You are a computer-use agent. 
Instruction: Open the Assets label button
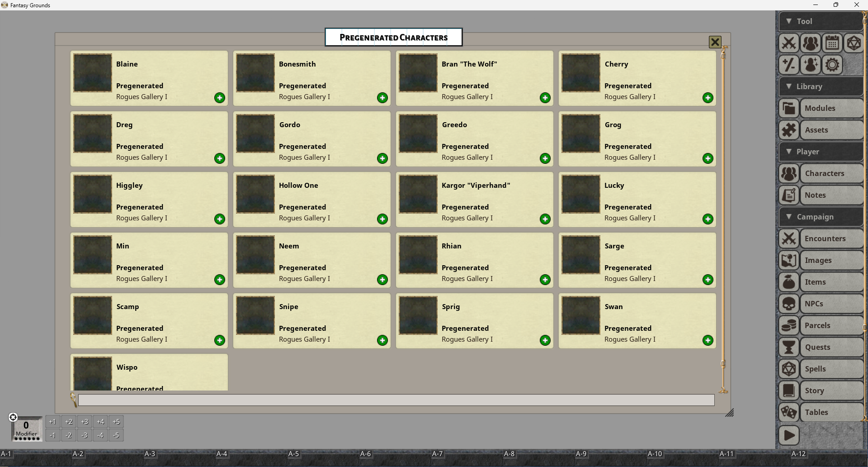[832, 130]
